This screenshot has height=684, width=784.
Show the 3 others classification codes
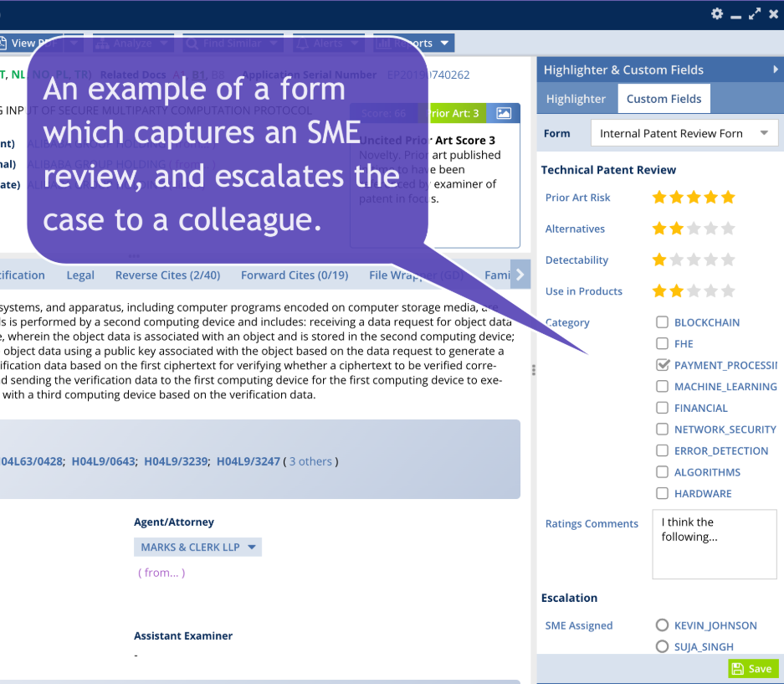tap(310, 461)
